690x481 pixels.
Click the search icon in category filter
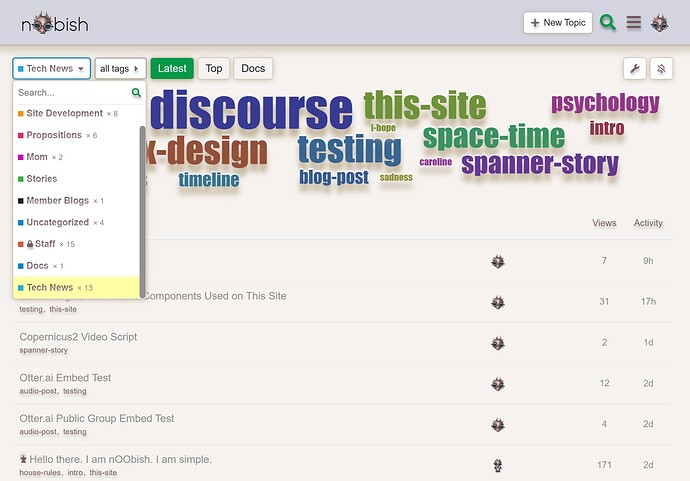point(136,92)
